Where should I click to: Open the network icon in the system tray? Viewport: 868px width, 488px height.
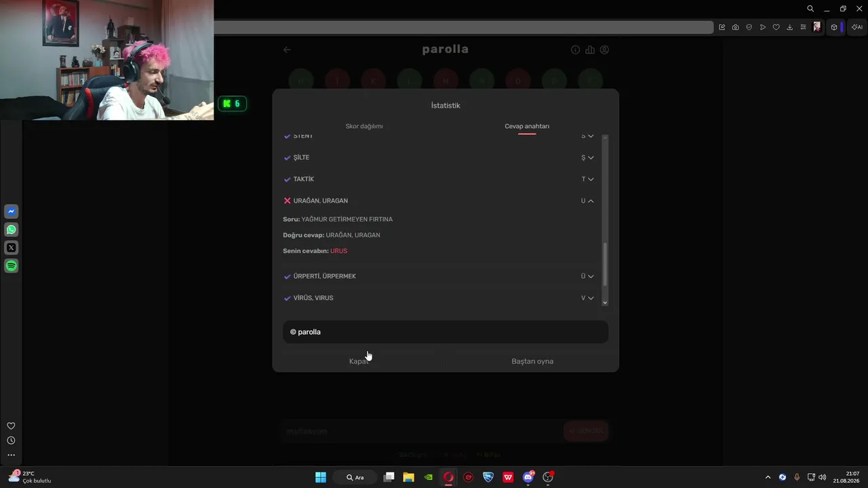811,477
